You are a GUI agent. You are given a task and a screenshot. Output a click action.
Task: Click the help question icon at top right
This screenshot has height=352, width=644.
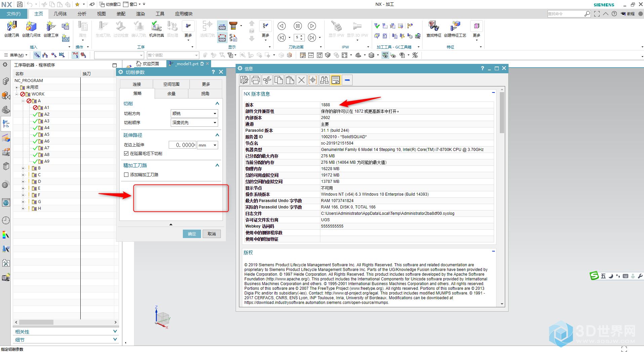coord(614,14)
